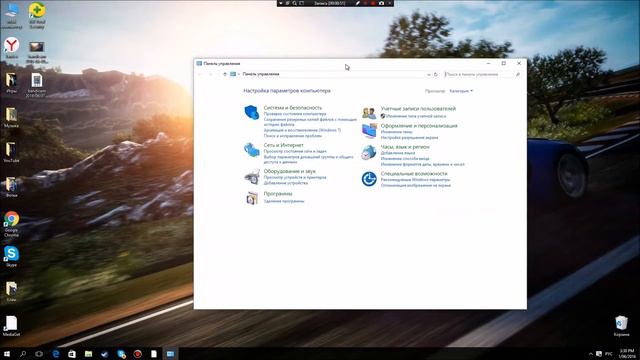640x360 pixels.
Task: Refresh the Control Panel address bar
Action: (436, 74)
